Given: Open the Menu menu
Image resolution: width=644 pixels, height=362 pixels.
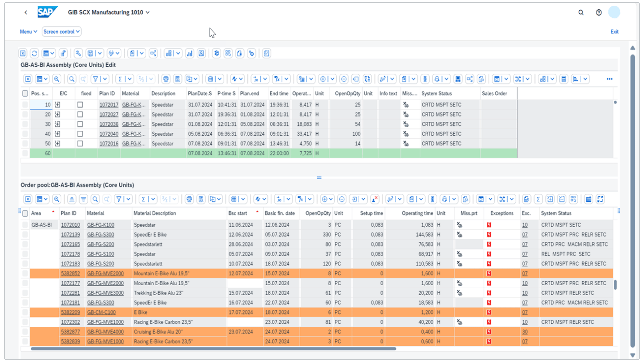Looking at the screenshot, I should tap(28, 32).
